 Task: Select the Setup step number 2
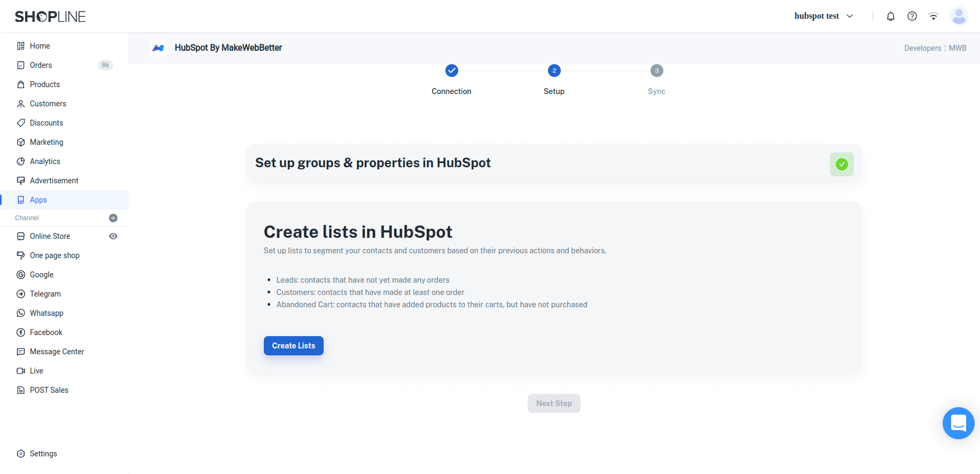click(554, 71)
